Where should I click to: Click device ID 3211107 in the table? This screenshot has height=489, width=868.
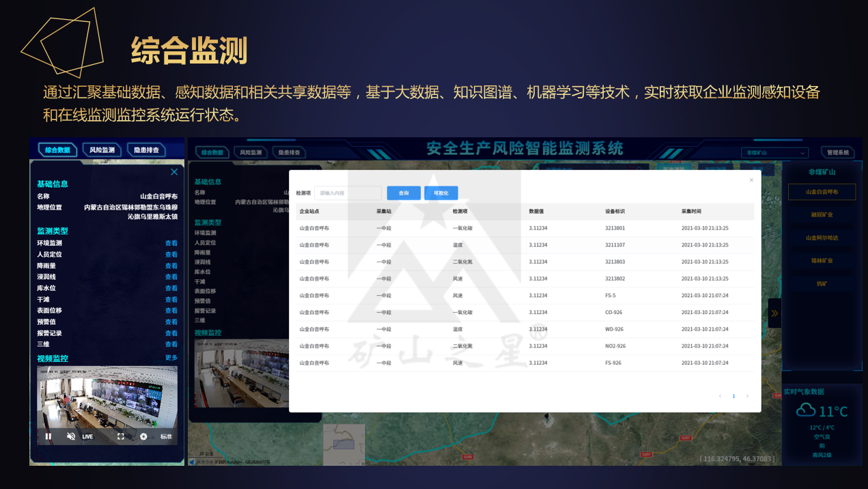(x=615, y=244)
